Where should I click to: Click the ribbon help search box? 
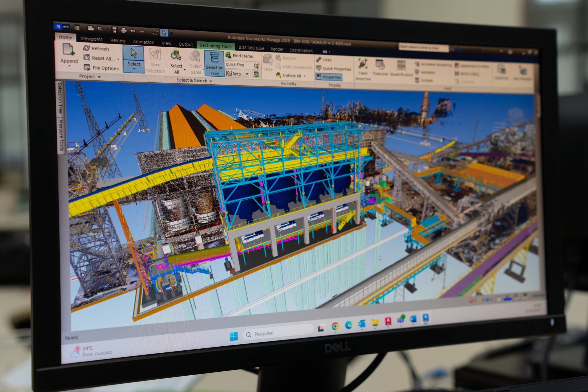[423, 48]
